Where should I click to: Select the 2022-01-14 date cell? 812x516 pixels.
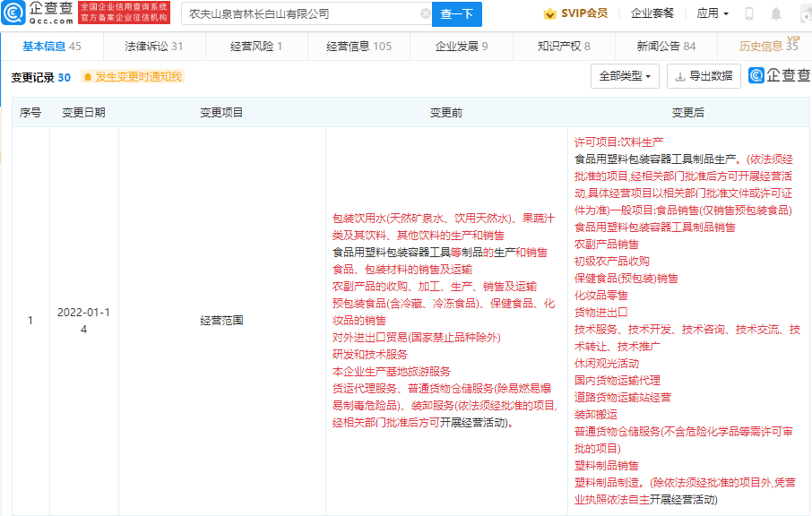pos(84,321)
